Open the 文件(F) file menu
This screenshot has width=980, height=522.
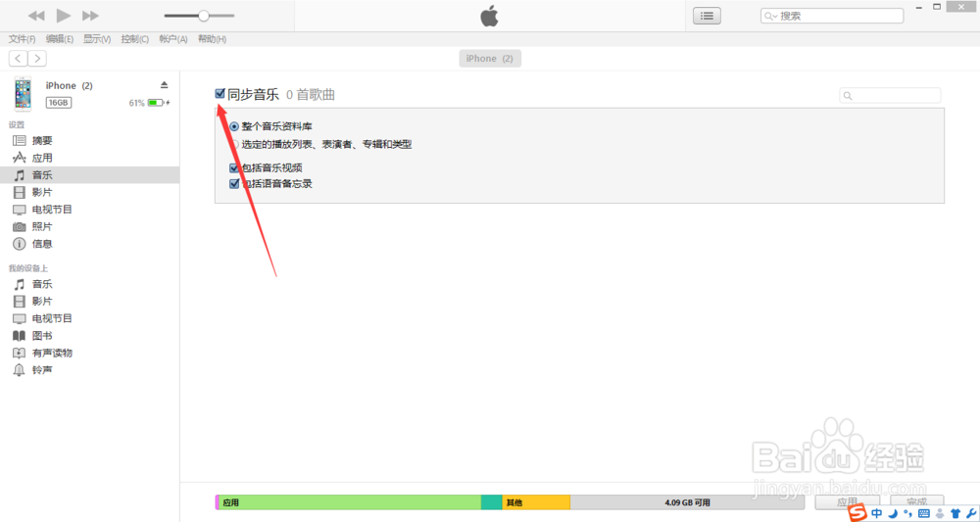[22, 39]
